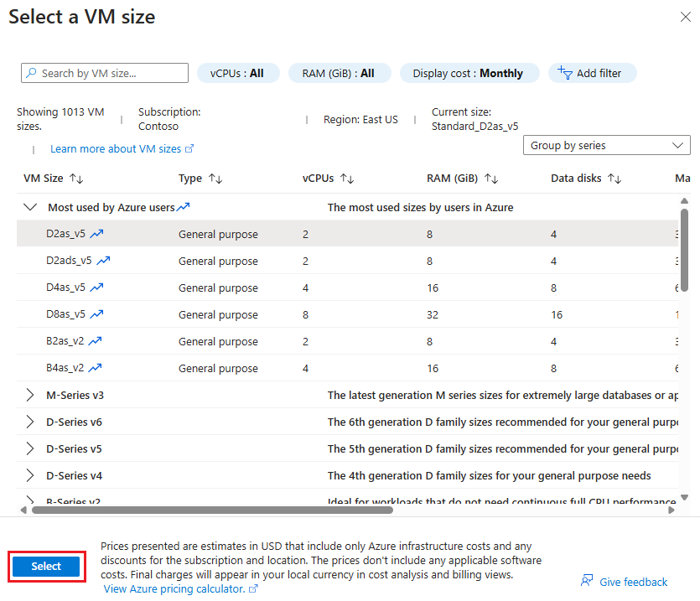Open the vCPUs: All filter

238,73
